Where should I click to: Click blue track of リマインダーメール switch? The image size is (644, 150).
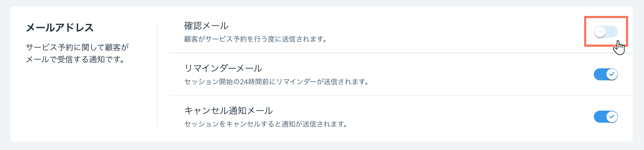pos(600,74)
